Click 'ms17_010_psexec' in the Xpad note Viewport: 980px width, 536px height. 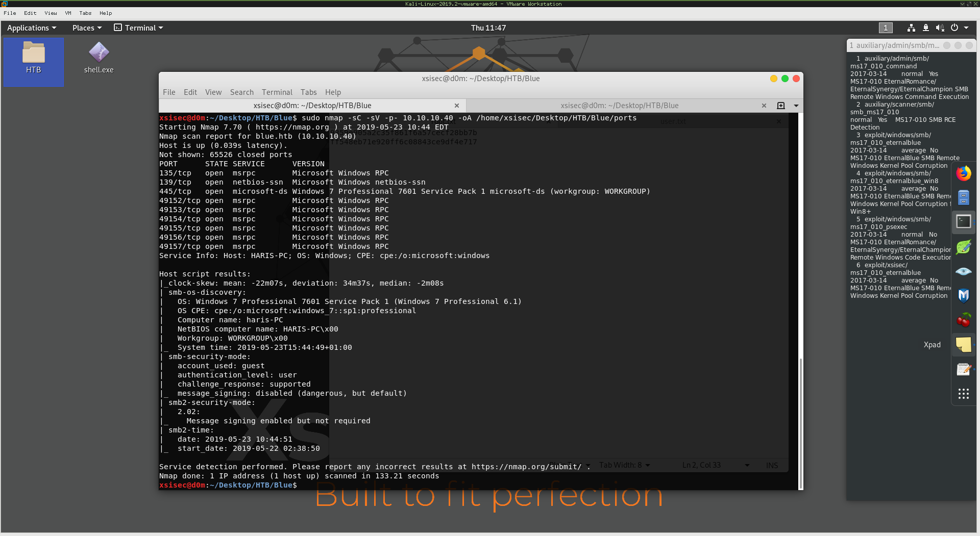[878, 227]
